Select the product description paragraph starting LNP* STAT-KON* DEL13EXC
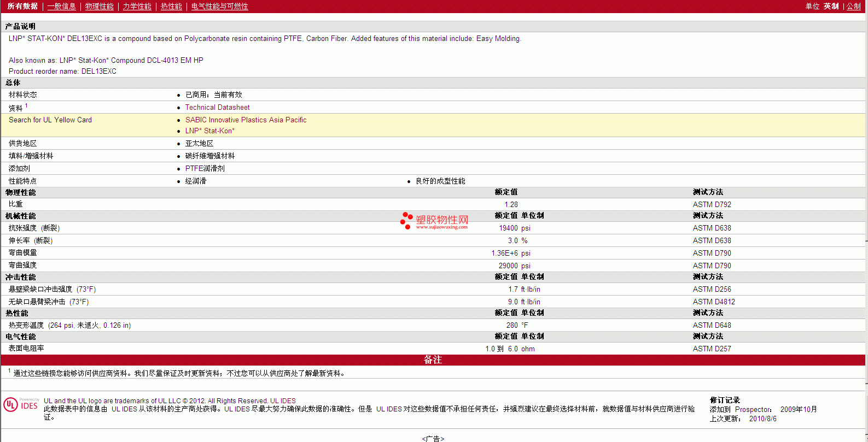The width and height of the screenshot is (868, 442). tap(265, 39)
